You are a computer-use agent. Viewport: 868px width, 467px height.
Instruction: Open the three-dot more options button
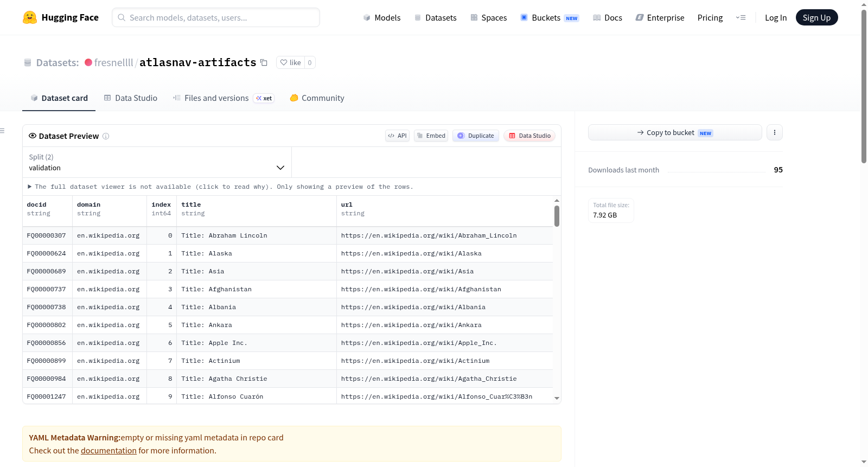[x=774, y=132]
